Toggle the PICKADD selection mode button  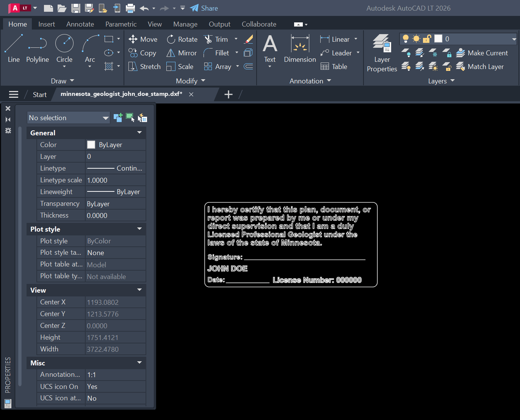[118, 118]
